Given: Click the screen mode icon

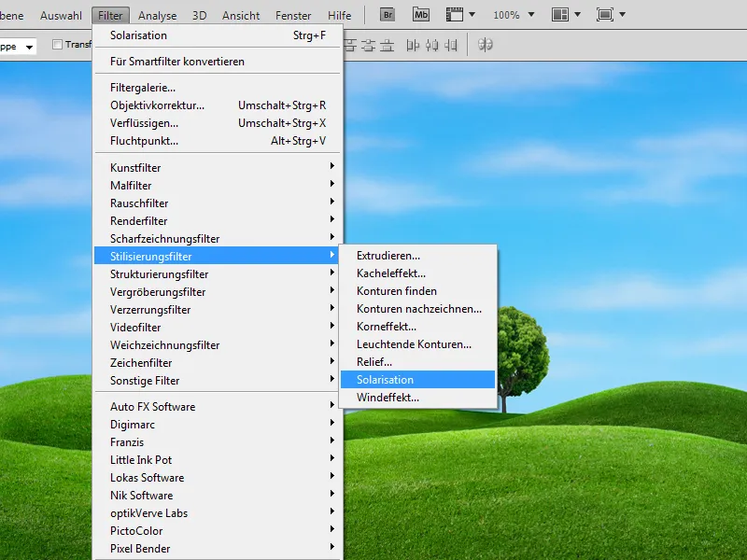Looking at the screenshot, I should coord(605,15).
